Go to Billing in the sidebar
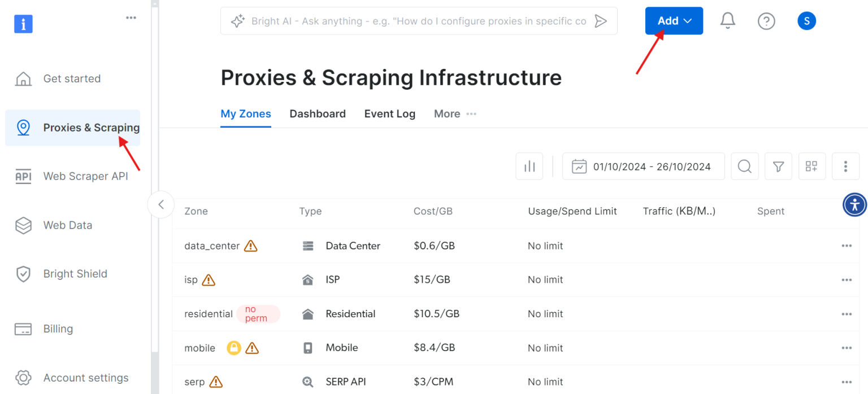 [x=58, y=329]
